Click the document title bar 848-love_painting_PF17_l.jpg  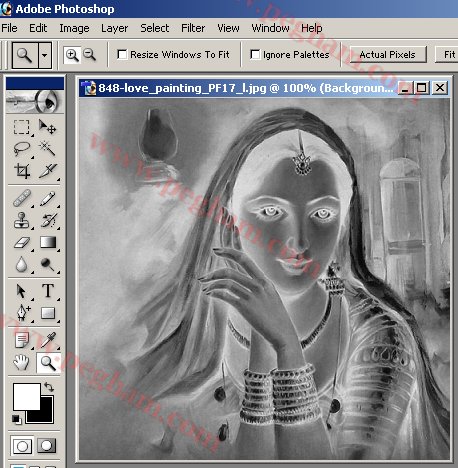click(246, 88)
